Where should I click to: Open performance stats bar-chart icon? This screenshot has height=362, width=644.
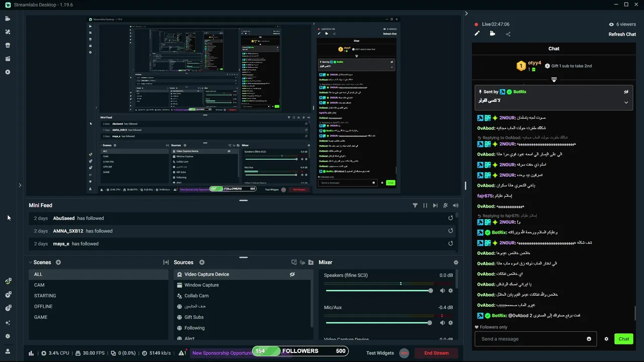(x=31, y=353)
